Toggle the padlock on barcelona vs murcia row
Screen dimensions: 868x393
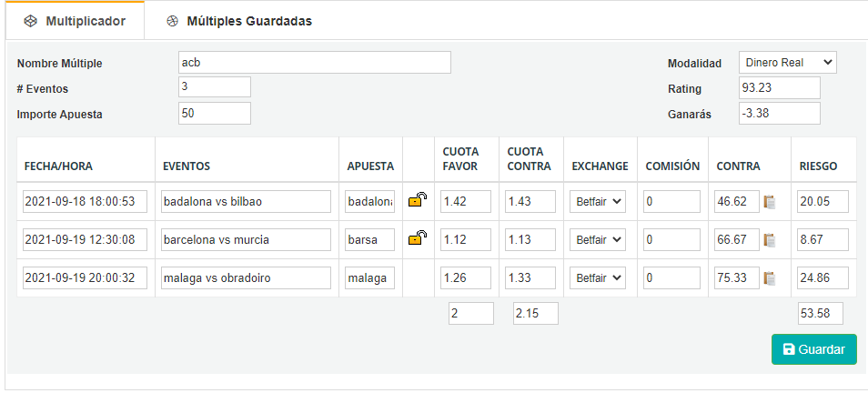(x=418, y=238)
